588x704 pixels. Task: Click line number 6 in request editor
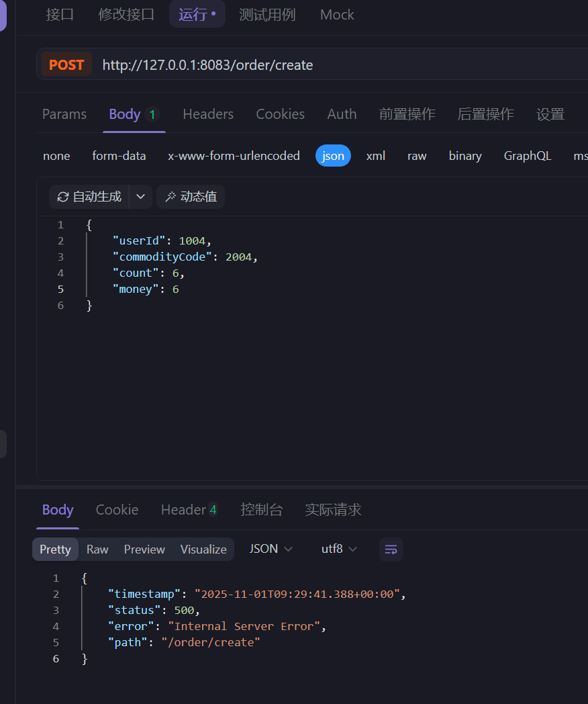60,305
